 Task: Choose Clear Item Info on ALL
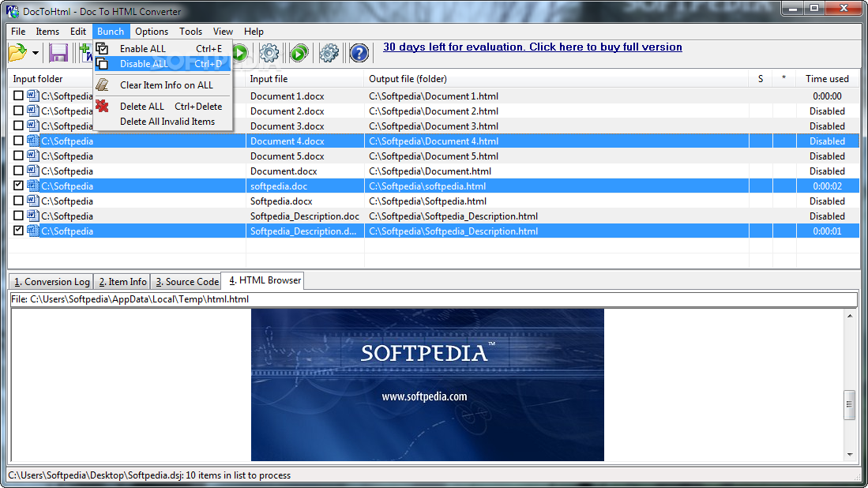tap(163, 85)
